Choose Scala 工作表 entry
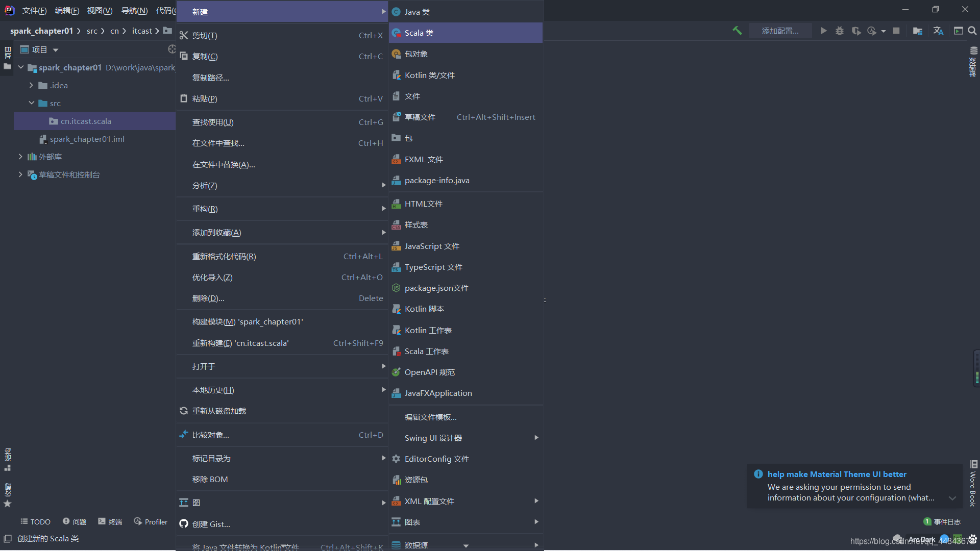Viewport: 980px width, 551px height. coord(465,351)
